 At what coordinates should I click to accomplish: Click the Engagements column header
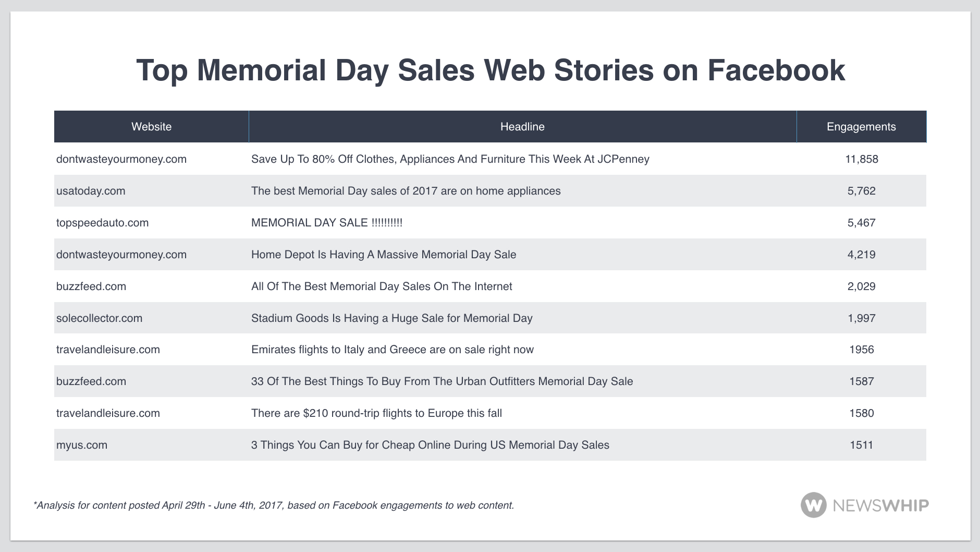point(861,127)
